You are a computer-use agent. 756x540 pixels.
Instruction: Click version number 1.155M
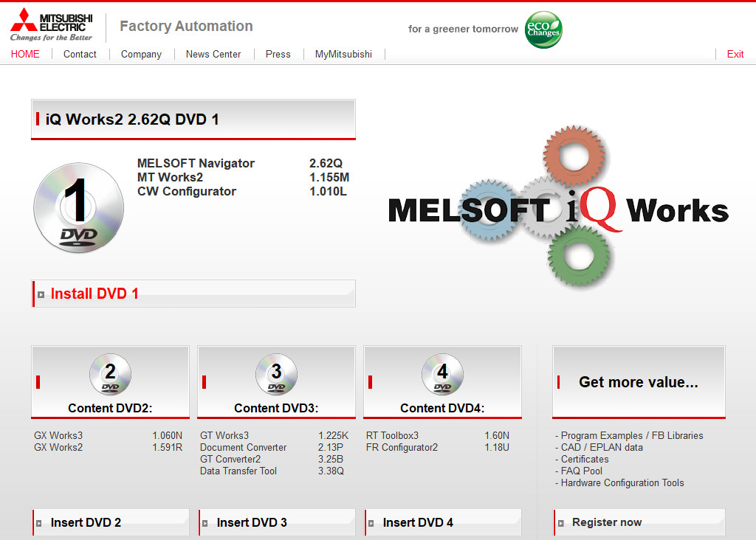[x=329, y=177]
